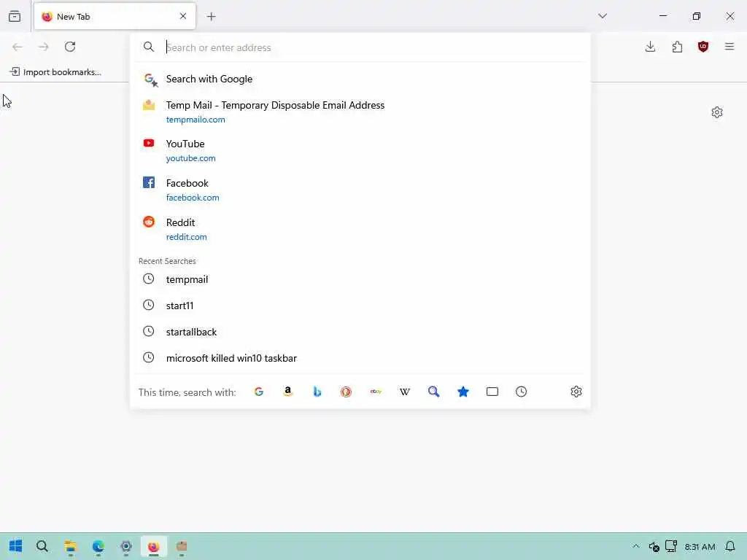
Task: Search history with clock icon
Action: (x=521, y=392)
